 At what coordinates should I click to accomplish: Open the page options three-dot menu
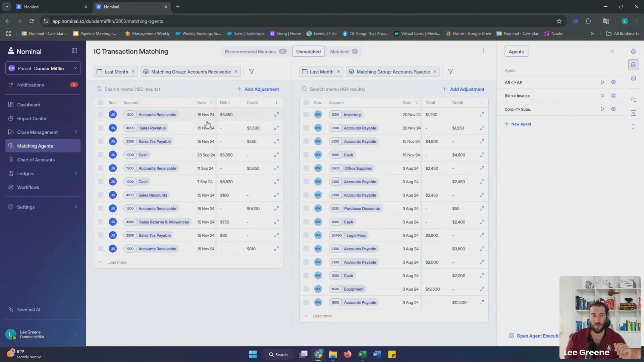click(x=483, y=51)
